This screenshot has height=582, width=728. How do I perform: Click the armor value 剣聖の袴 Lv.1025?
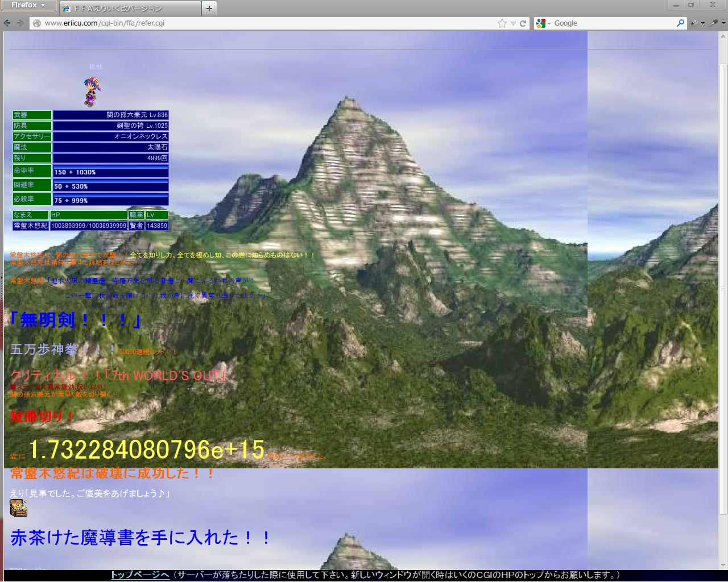[111, 126]
